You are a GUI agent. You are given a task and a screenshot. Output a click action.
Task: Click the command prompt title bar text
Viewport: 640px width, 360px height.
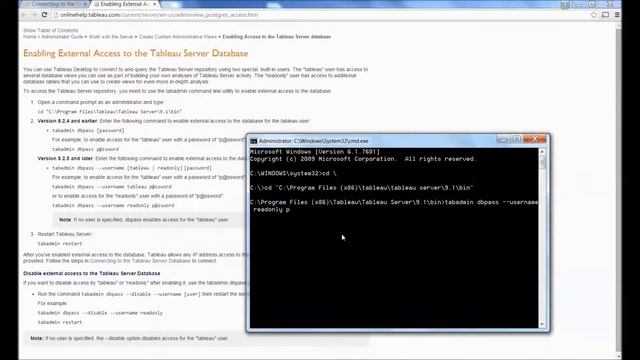click(x=313, y=141)
